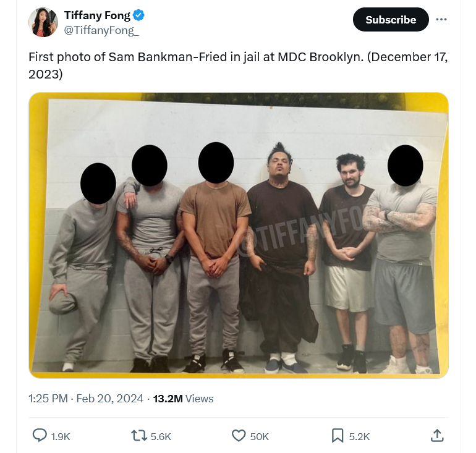The image size is (476, 453).
Task: Bookmark this tweet with the bookmark icon
Action: point(338,436)
